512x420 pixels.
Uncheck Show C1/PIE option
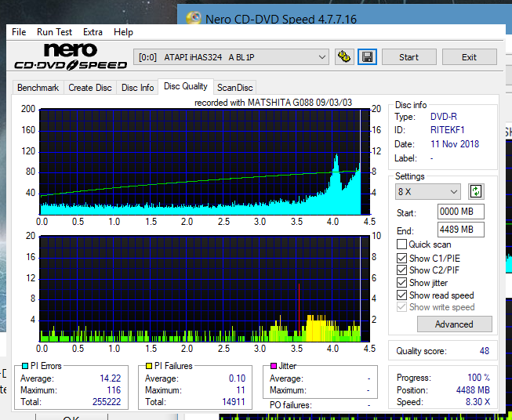tap(401, 258)
